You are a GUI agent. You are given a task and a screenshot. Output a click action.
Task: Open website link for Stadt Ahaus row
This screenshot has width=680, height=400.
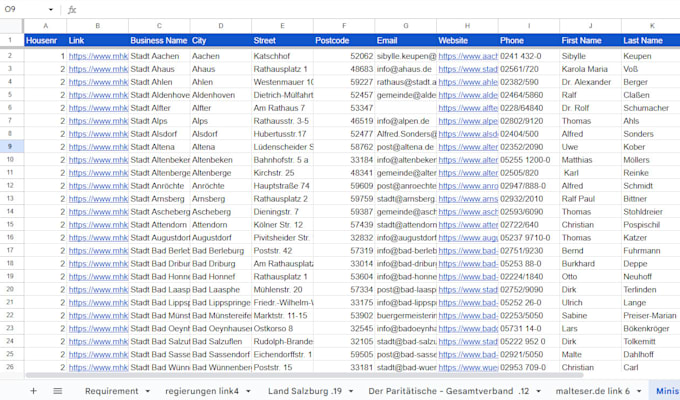tap(468, 69)
